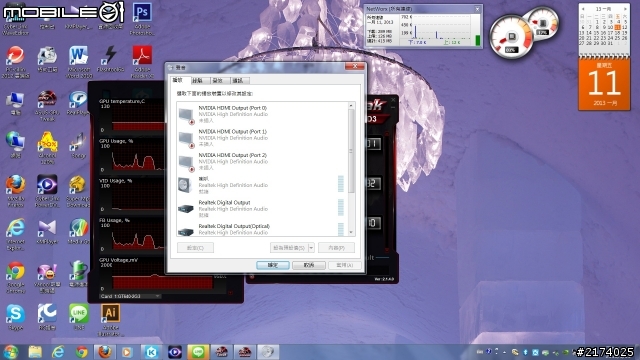Open the Google Chrome desktop shortcut
The width and height of the screenshot is (640, 360).
point(16,278)
